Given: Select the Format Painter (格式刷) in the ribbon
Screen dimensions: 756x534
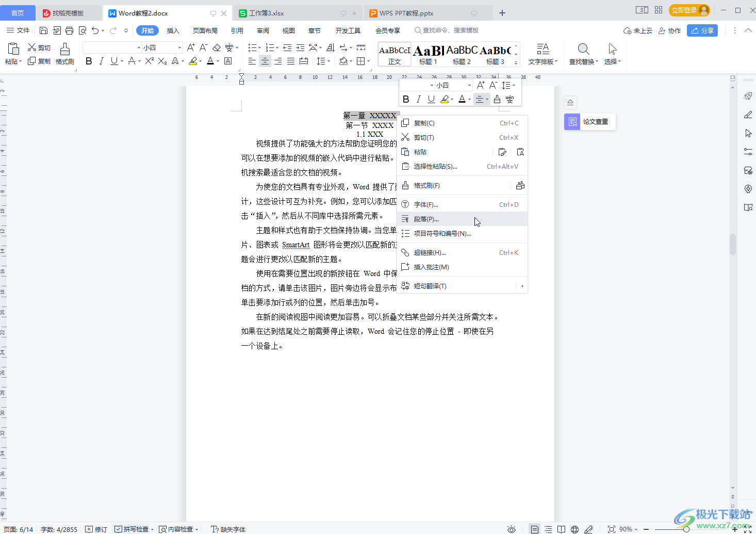Looking at the screenshot, I should click(65, 54).
